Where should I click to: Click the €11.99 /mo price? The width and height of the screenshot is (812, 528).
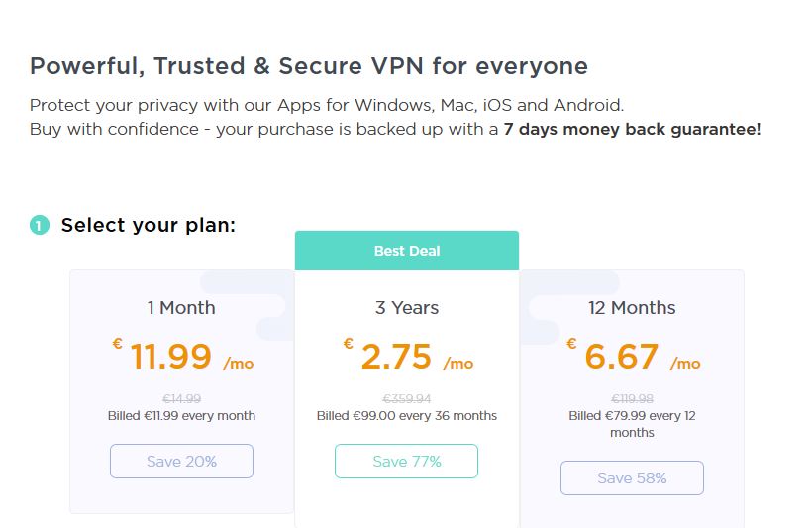pos(183,355)
